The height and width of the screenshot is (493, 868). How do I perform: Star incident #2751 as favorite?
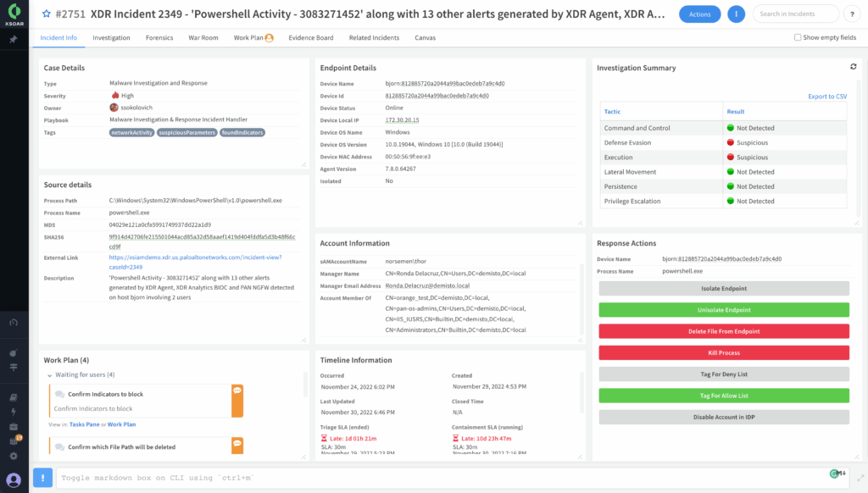click(47, 14)
